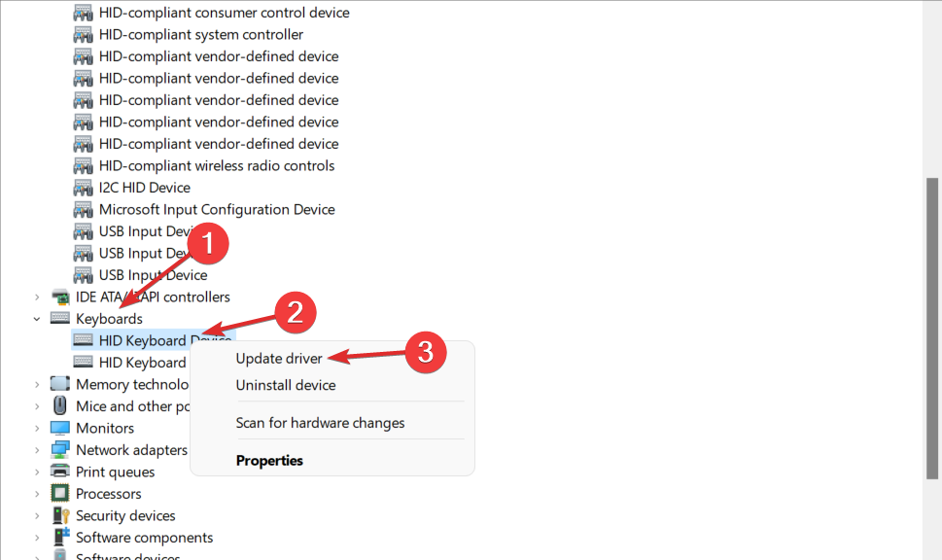
Task: Select Uninstall device in context menu
Action: [286, 385]
